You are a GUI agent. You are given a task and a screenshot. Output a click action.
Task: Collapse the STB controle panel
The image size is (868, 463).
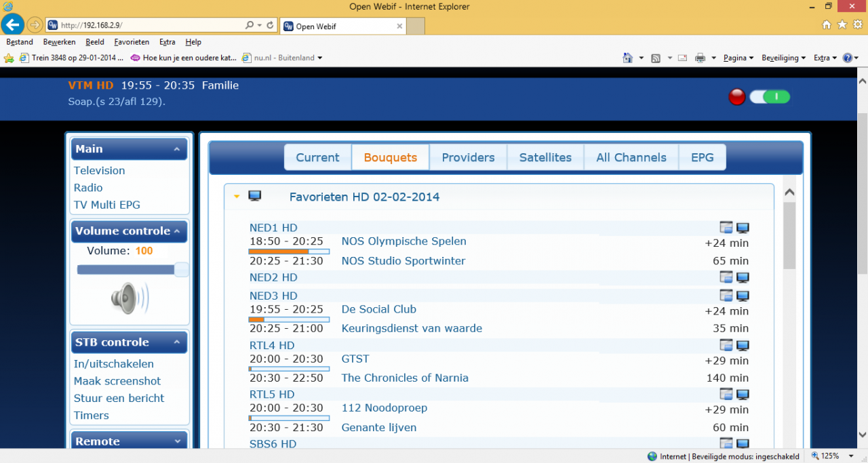[x=177, y=342]
